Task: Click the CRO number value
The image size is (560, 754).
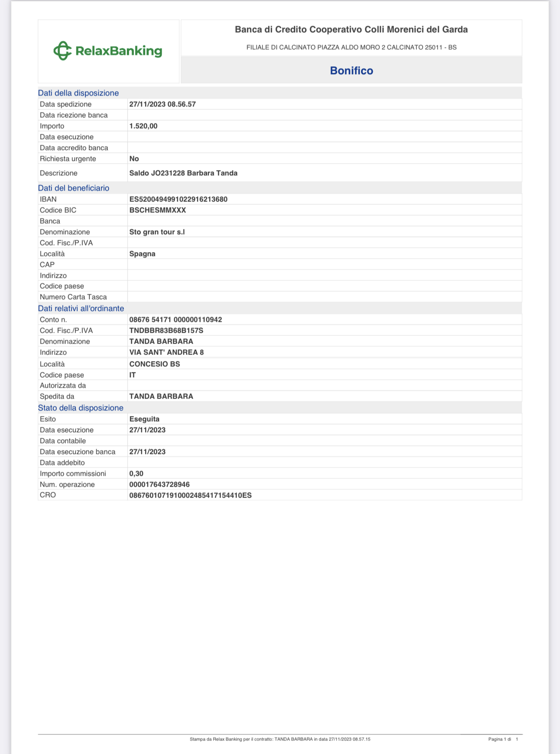Action: (191, 495)
